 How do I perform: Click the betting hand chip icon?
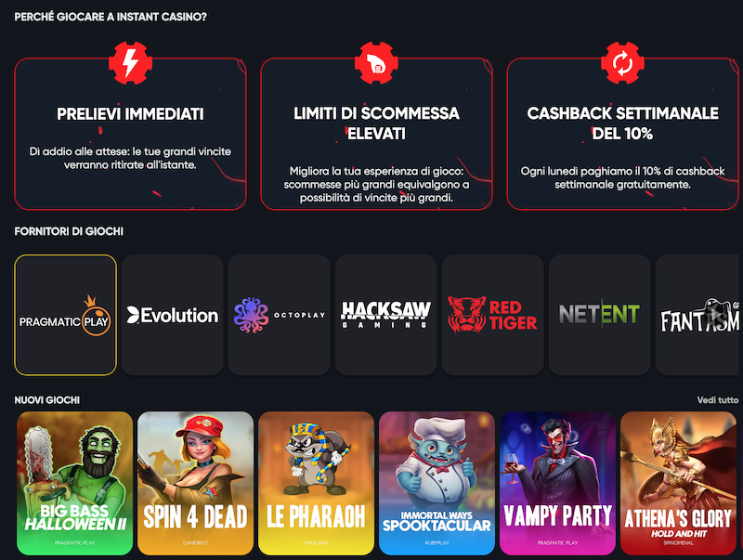click(376, 63)
